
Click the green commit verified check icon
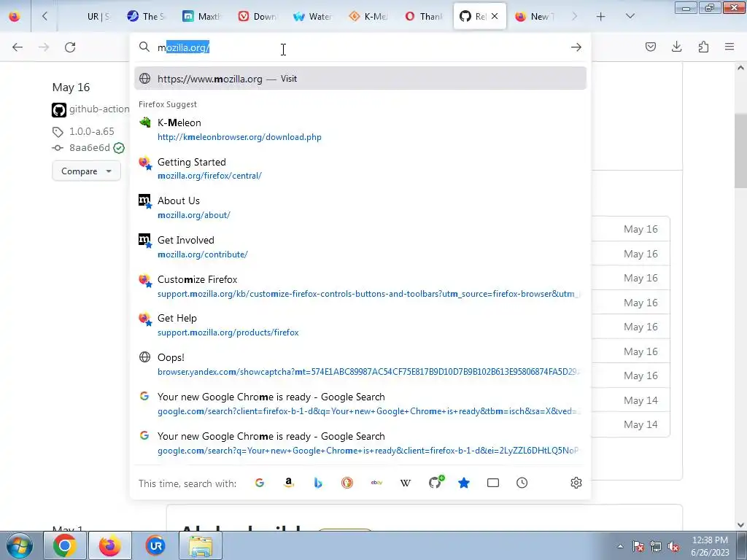119,147
